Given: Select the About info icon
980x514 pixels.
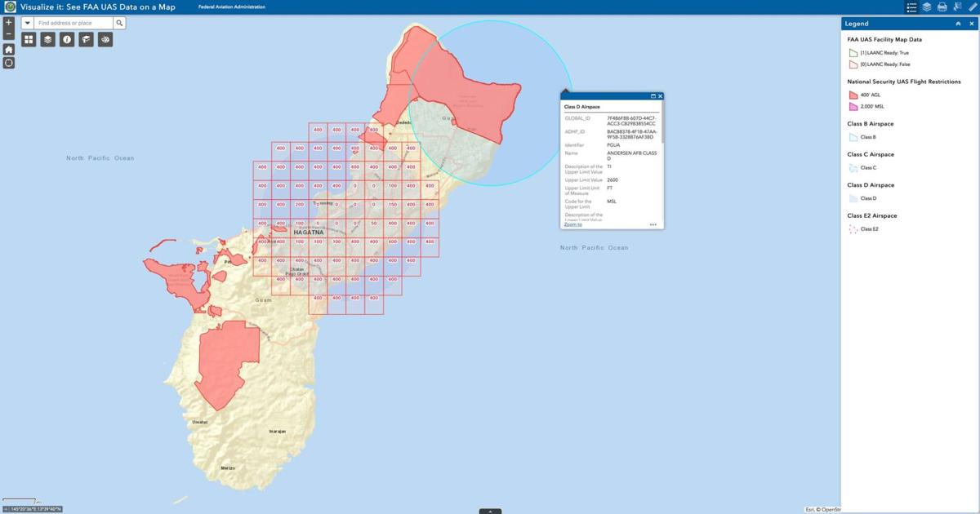Looking at the screenshot, I should 67,38.
